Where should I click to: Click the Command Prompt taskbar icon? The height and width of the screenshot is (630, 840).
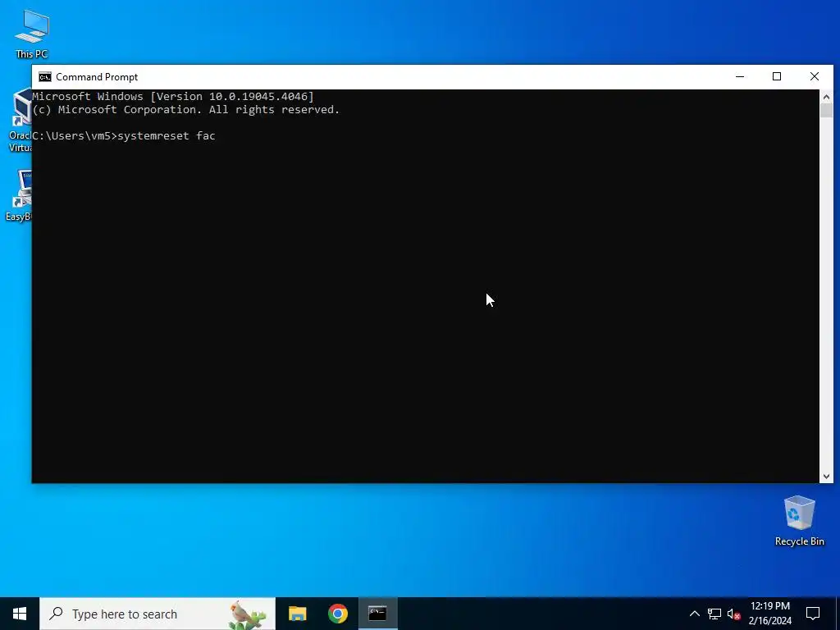377,614
